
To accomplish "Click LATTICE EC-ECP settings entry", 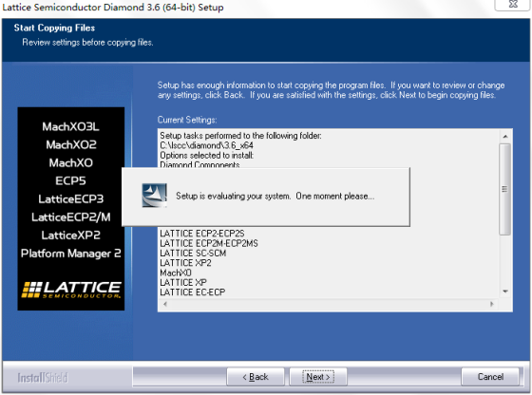I will [x=192, y=292].
